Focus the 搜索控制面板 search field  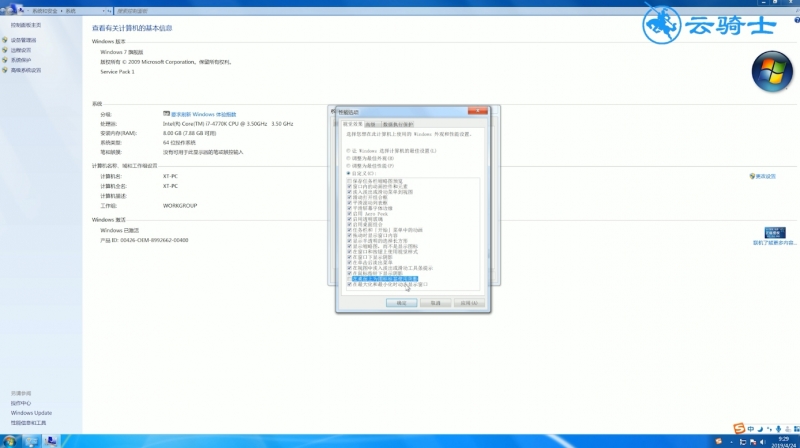[454, 11]
